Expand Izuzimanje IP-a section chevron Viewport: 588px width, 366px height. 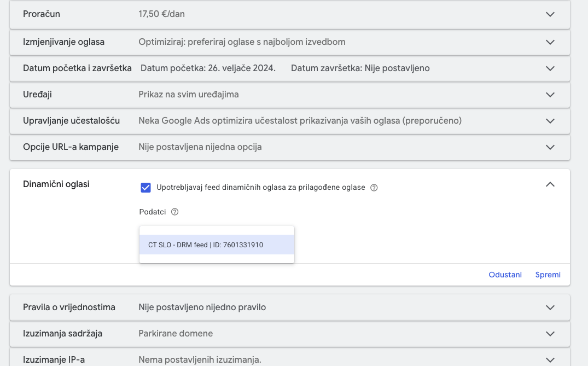tap(550, 359)
